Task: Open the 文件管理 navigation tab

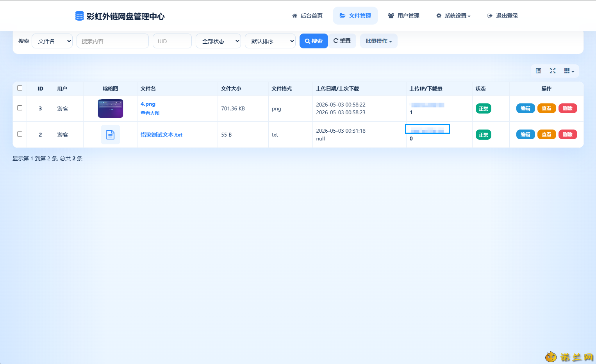Action: click(355, 16)
